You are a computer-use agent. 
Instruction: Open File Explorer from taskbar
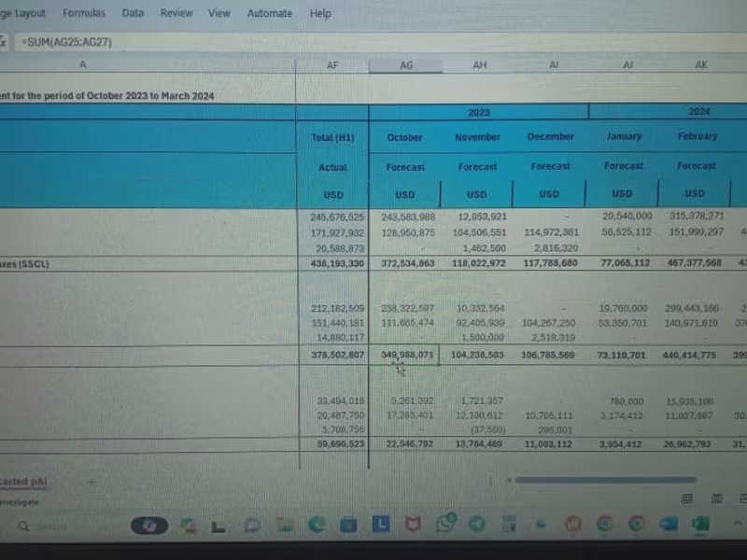pyautogui.click(x=285, y=525)
